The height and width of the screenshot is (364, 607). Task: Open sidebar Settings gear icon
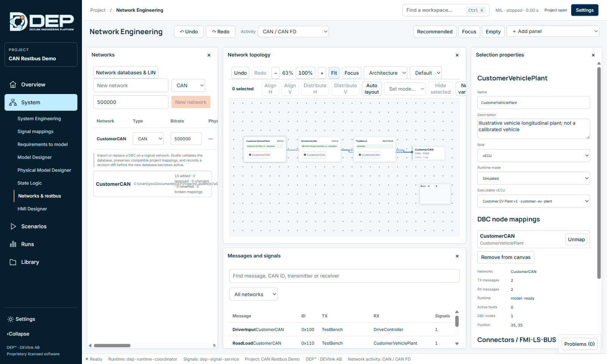click(x=11, y=319)
